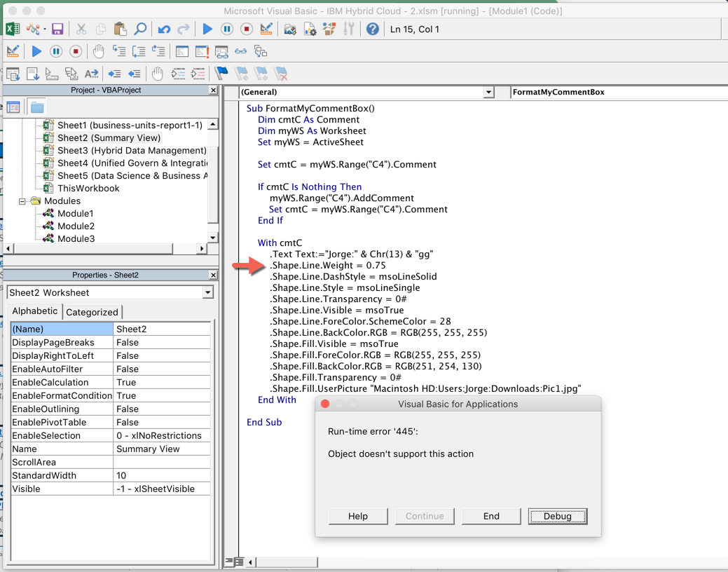Click the Comment Block icon
The image size is (728, 572).
click(178, 74)
